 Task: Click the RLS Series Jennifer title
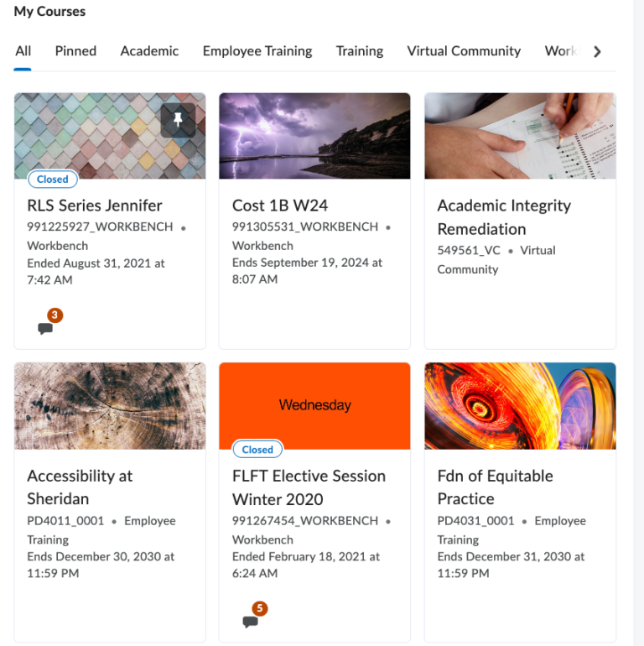(95, 206)
